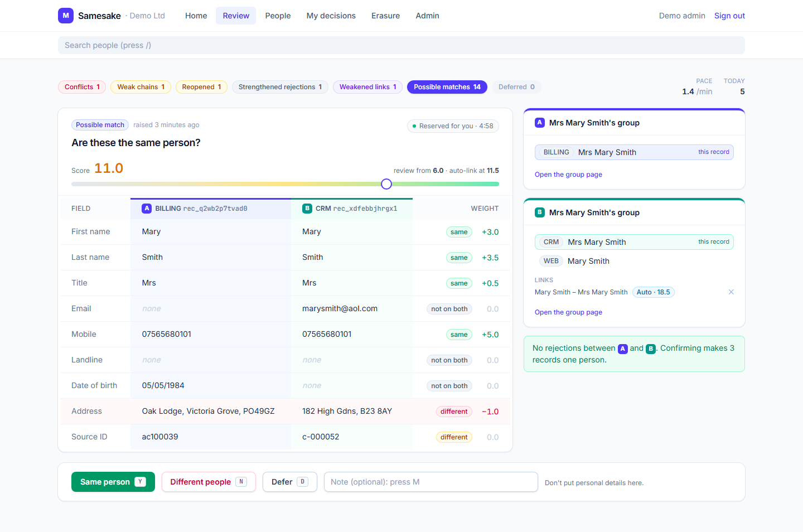Confirm Same person
The image size is (803, 532).
tap(113, 482)
